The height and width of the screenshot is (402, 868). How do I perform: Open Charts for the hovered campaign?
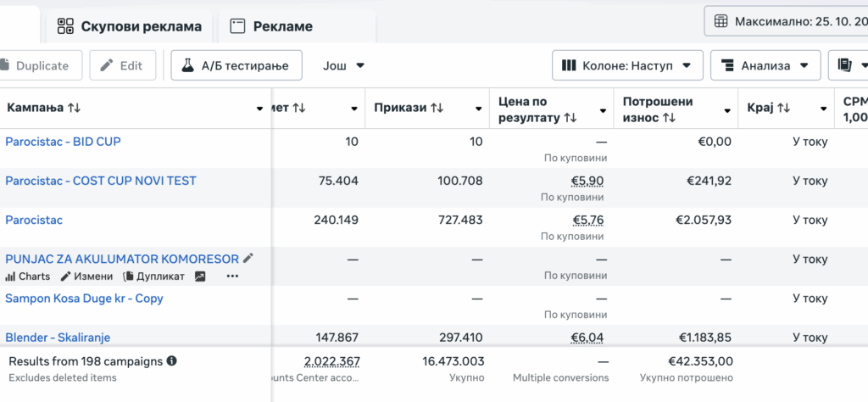point(28,276)
